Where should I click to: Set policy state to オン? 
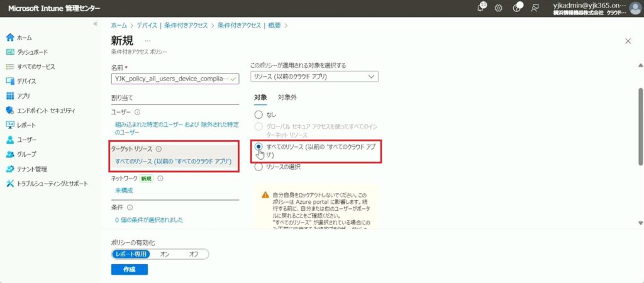pos(165,254)
